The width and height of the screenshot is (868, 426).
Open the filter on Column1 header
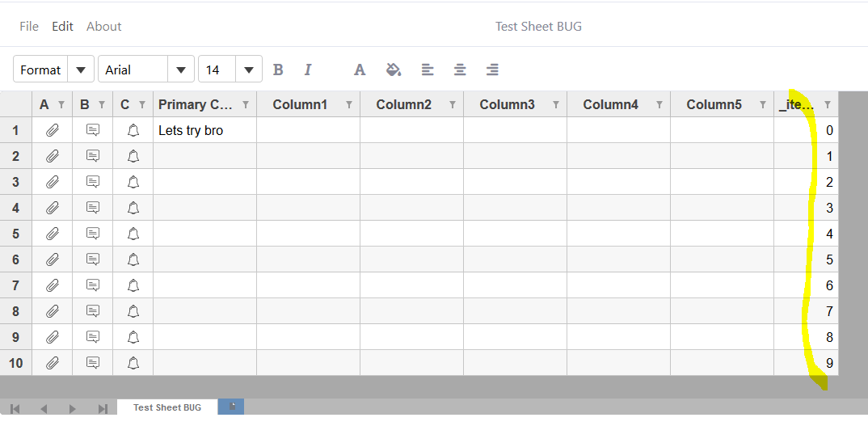pos(349,105)
